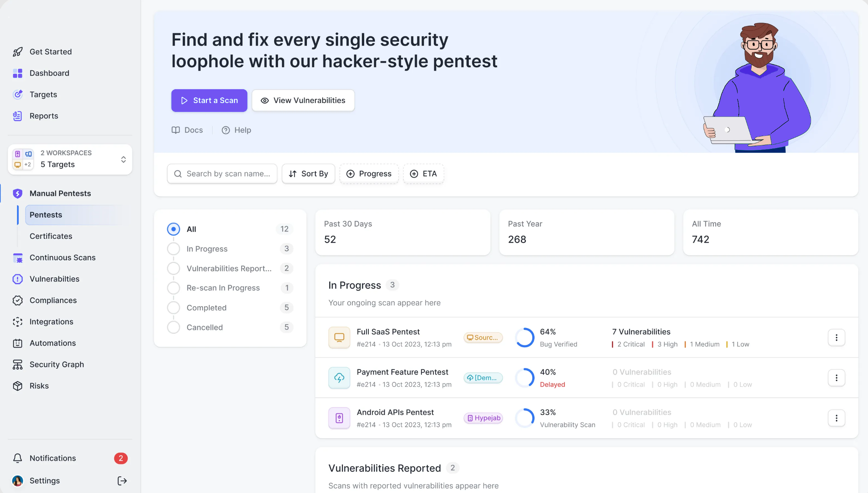Click the logout arrow icon beside Settings

(x=122, y=481)
